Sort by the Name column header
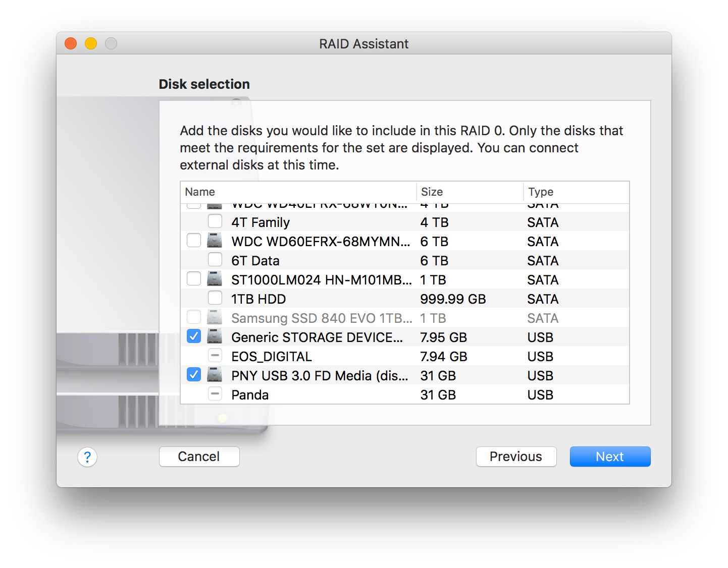728x568 pixels. 298,192
